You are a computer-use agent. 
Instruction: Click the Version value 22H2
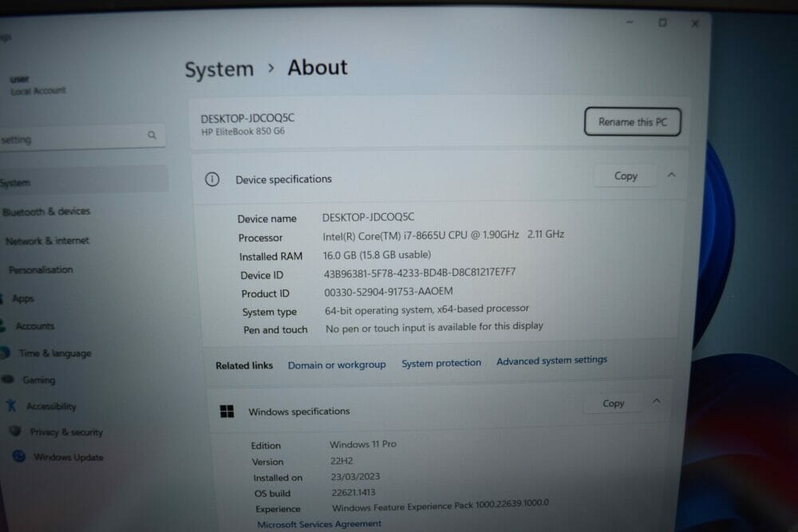pos(342,461)
